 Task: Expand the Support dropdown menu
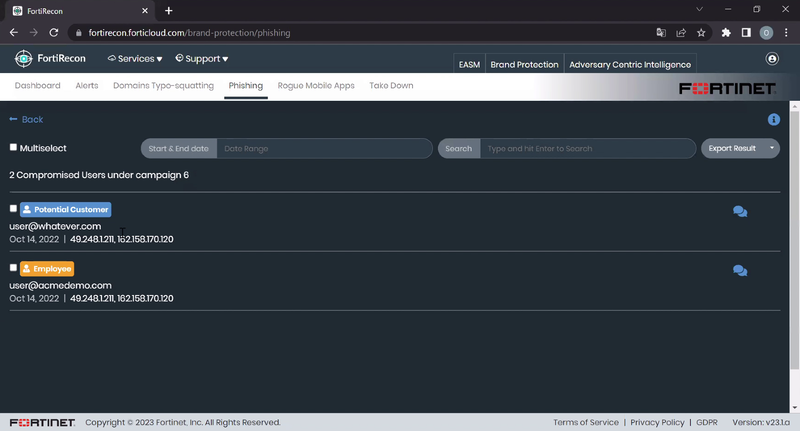pos(202,59)
